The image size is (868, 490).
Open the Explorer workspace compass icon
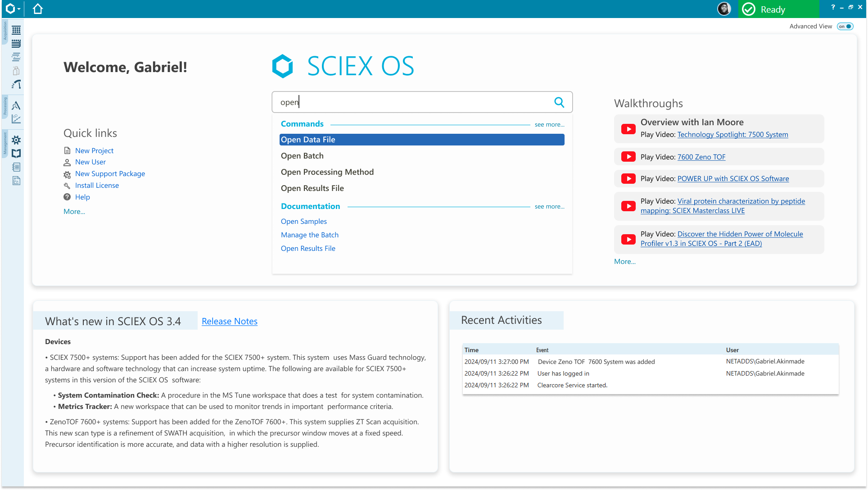coord(16,105)
